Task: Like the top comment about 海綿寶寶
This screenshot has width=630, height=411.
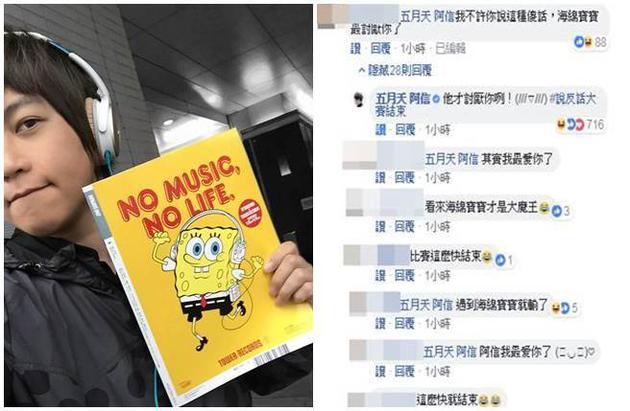Action: pyautogui.click(x=356, y=49)
